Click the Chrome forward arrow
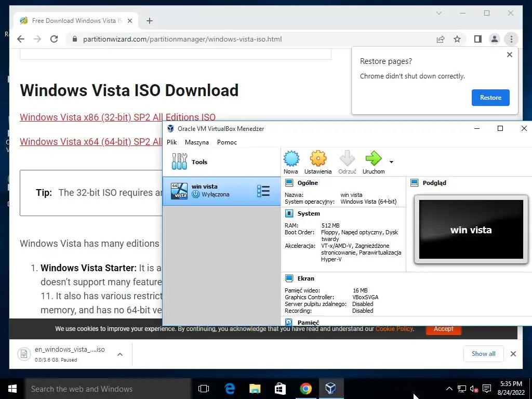 37,39
